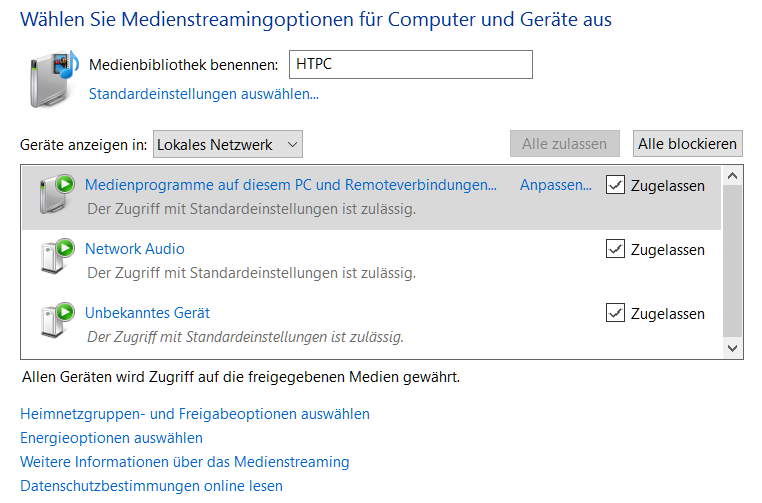Click the Alle blockieren button
The width and height of the screenshot is (762, 503).
coord(687,144)
